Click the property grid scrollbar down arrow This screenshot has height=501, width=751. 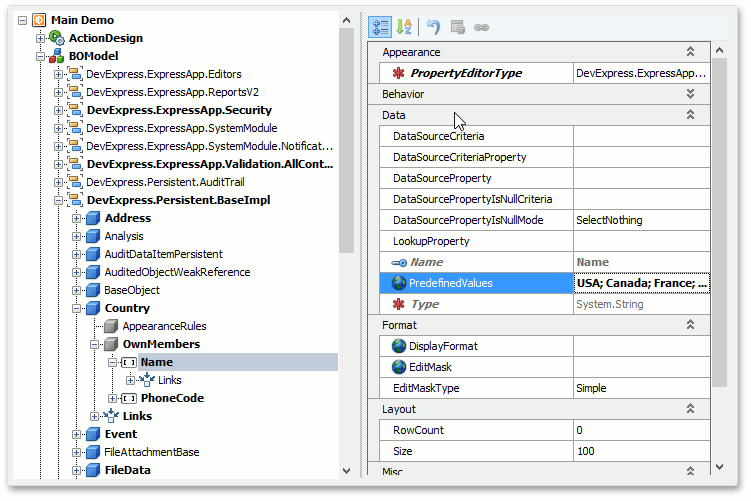tap(719, 467)
